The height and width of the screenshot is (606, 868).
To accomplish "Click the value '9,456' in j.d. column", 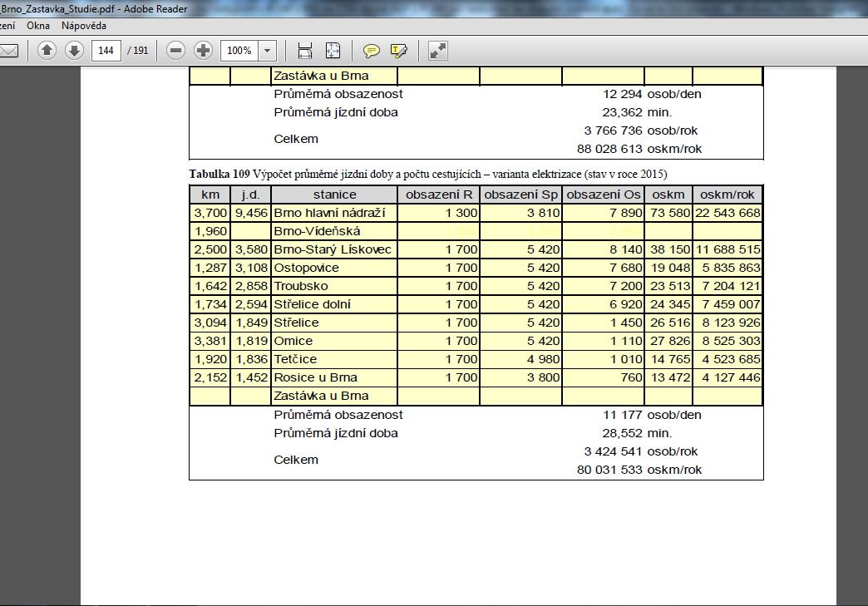I will click(251, 213).
